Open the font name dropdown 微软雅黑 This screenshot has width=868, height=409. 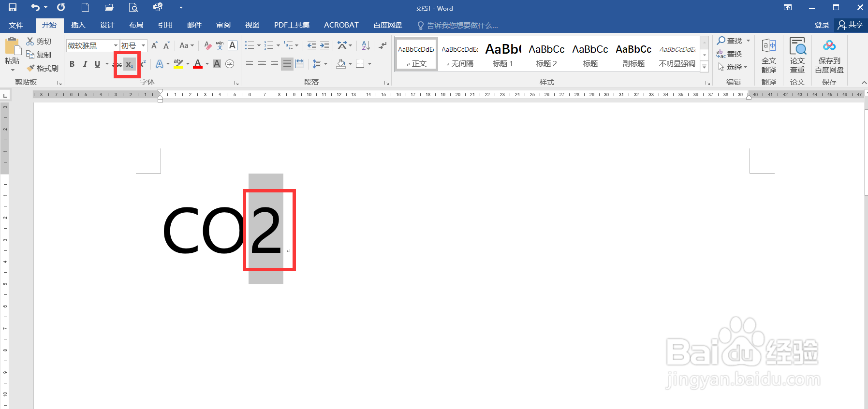point(116,45)
